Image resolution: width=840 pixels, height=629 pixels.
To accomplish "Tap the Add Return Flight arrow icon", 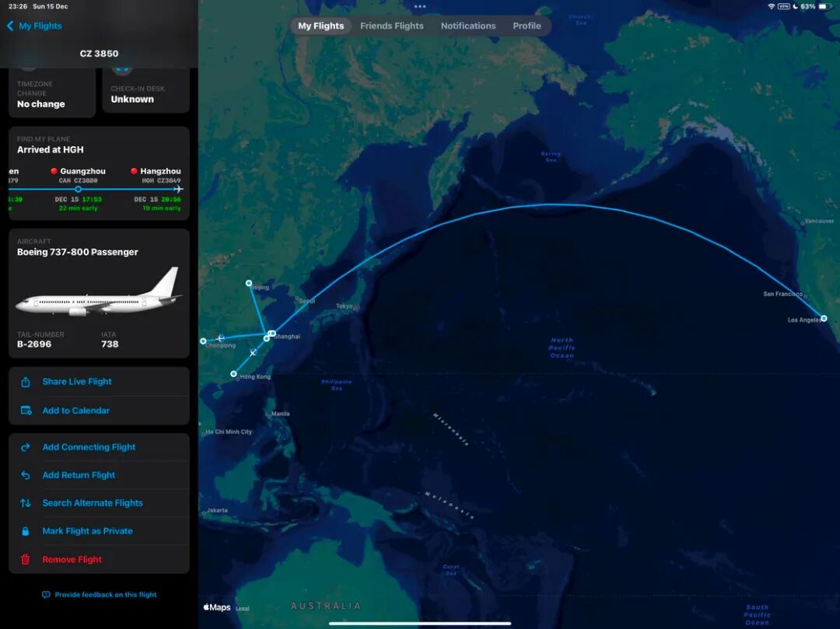I will coord(25,475).
